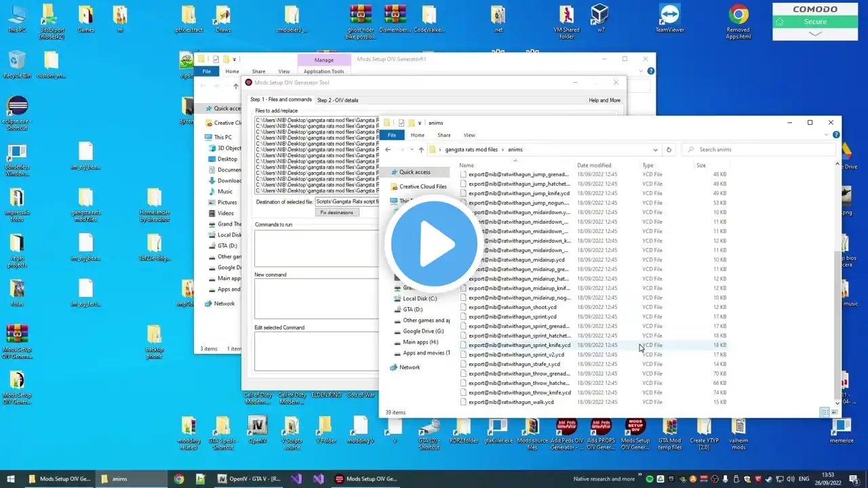Click the Up arrow in anims window

tap(421, 150)
